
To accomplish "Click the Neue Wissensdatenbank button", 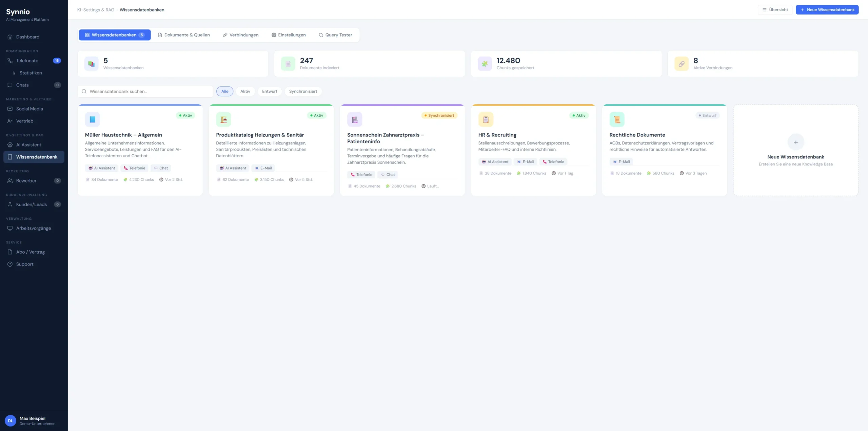I will point(827,10).
